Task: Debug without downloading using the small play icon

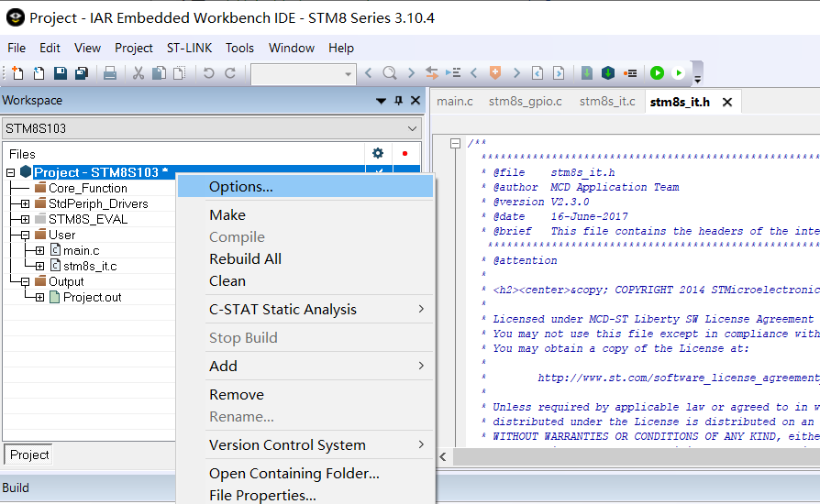Action: [x=678, y=73]
